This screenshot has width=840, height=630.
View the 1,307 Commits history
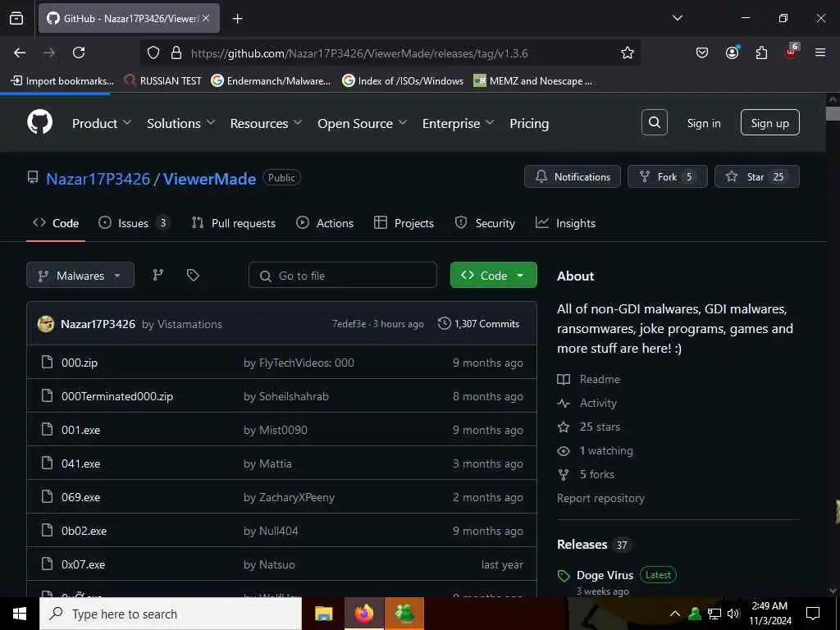tap(478, 323)
